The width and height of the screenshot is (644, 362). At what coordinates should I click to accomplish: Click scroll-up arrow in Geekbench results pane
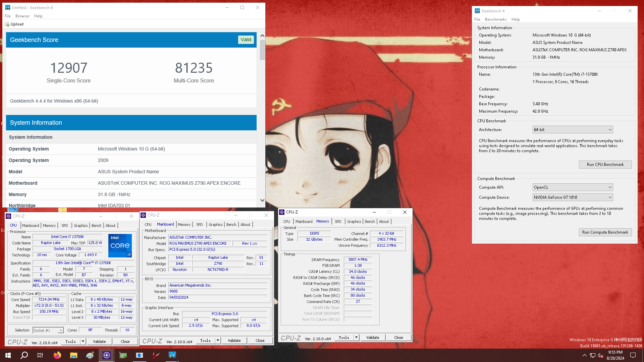[x=262, y=36]
